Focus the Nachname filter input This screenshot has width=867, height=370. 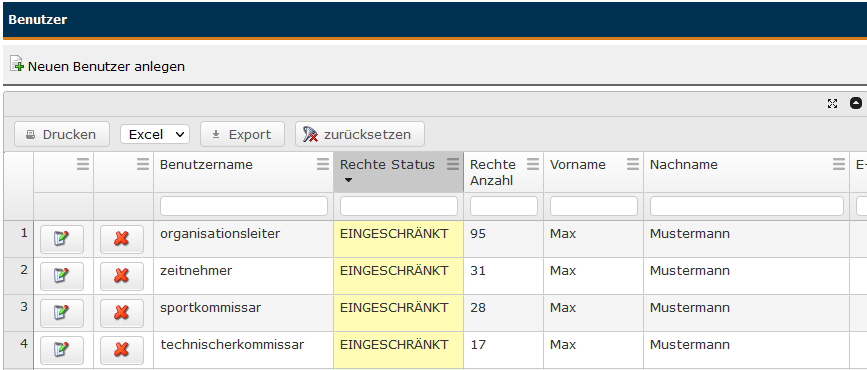pos(746,206)
